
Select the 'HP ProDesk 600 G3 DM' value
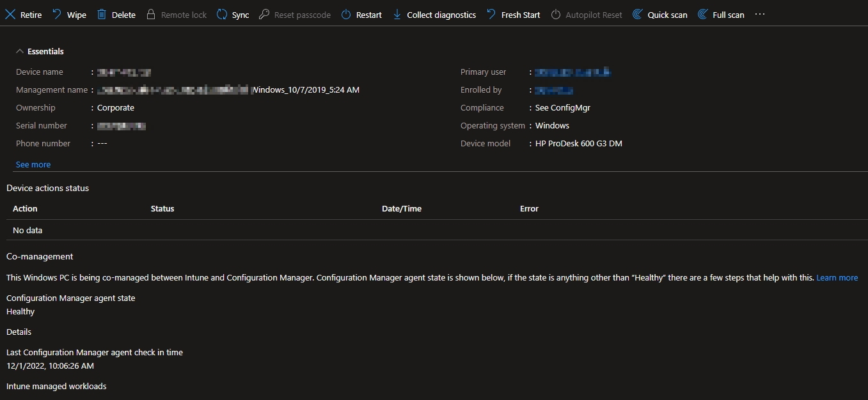(x=579, y=144)
